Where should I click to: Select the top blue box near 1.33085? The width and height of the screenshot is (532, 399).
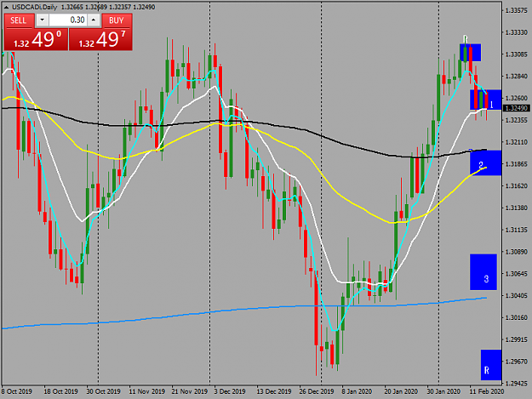click(x=470, y=53)
